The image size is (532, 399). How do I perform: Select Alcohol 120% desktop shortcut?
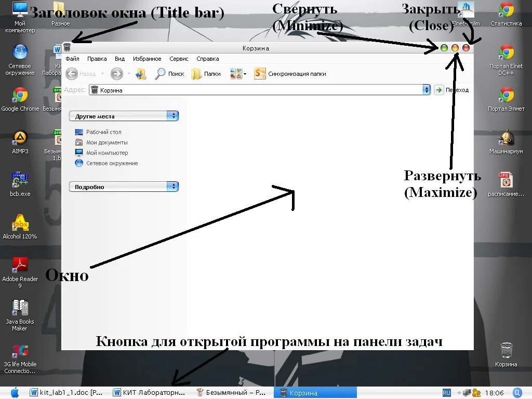(x=20, y=227)
